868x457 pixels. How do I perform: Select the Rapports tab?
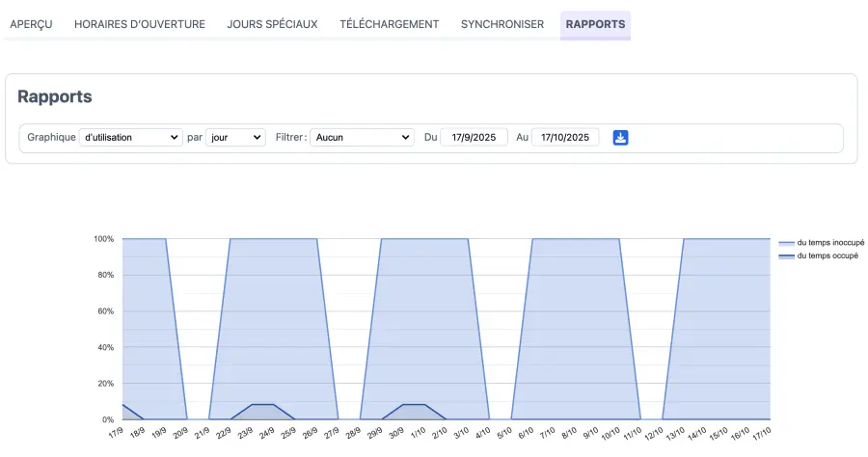click(x=595, y=24)
